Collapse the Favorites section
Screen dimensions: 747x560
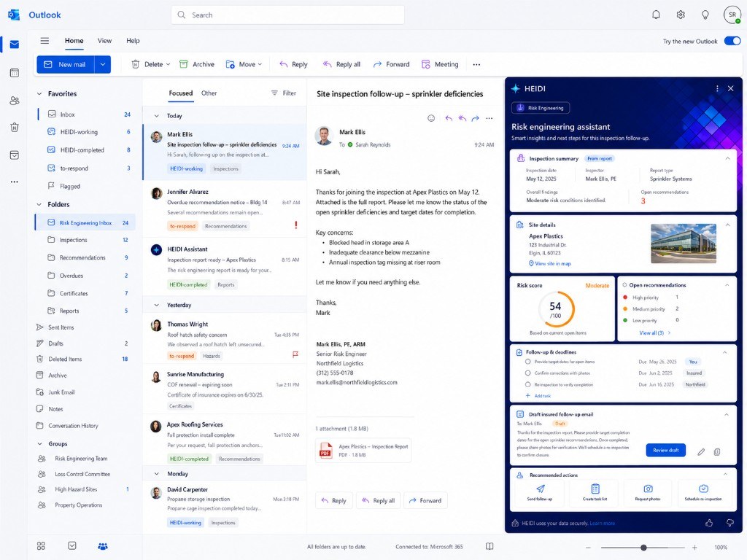click(39, 94)
